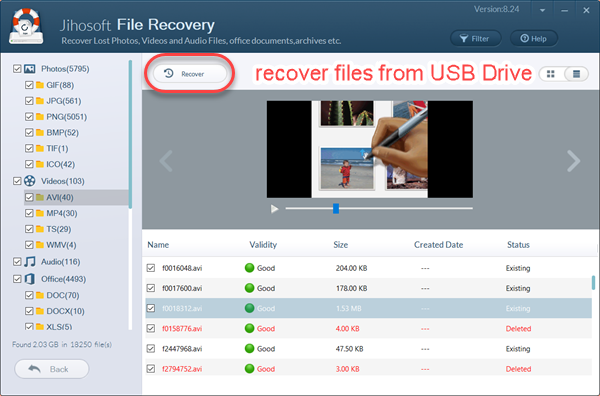600x396 pixels.
Task: Uncheck the checkbox for f0017600.avi
Action: pos(151,288)
